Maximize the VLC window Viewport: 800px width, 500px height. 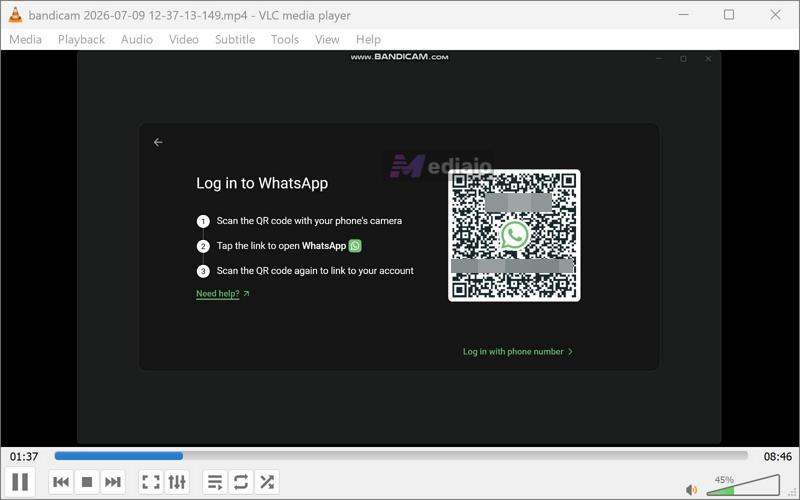tap(729, 15)
